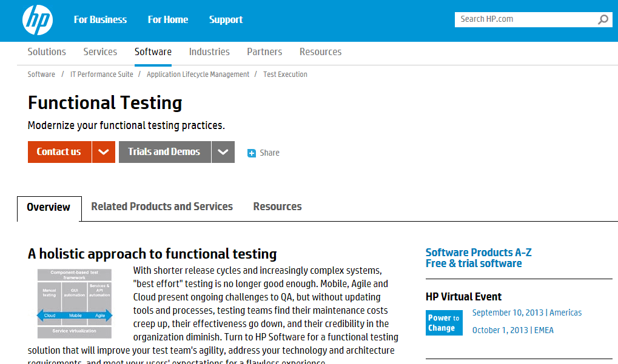618x364 pixels.
Task: Open the Software menu in the navigation bar
Action: (x=153, y=51)
